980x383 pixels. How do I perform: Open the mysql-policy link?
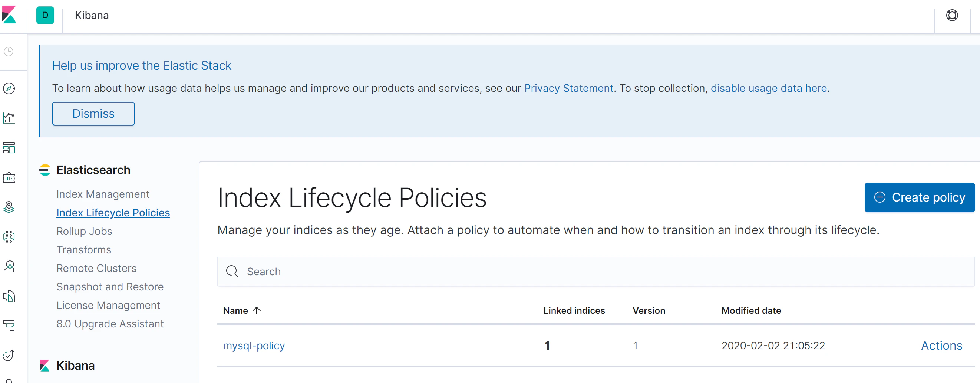[x=254, y=346]
